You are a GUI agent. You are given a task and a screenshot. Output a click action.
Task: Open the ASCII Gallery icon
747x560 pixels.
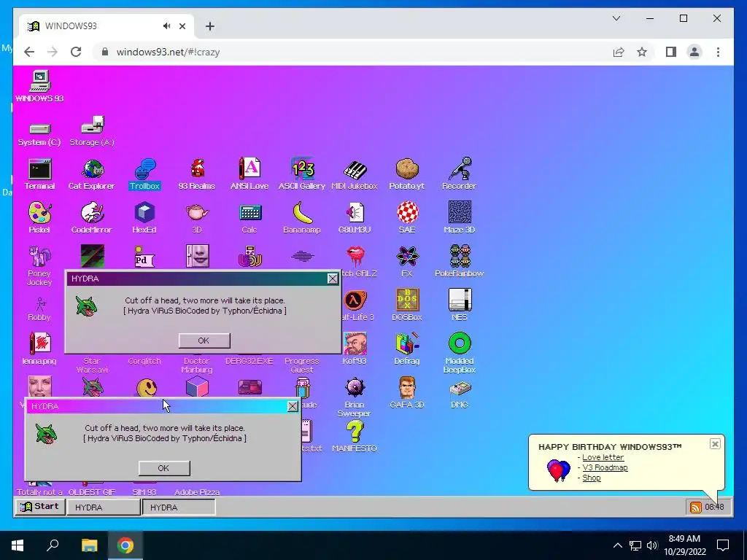(x=301, y=174)
